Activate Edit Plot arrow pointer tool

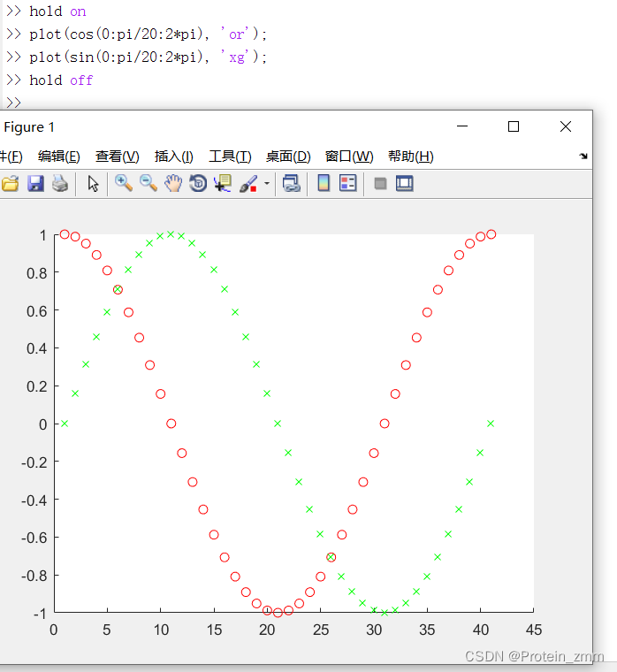click(x=93, y=183)
